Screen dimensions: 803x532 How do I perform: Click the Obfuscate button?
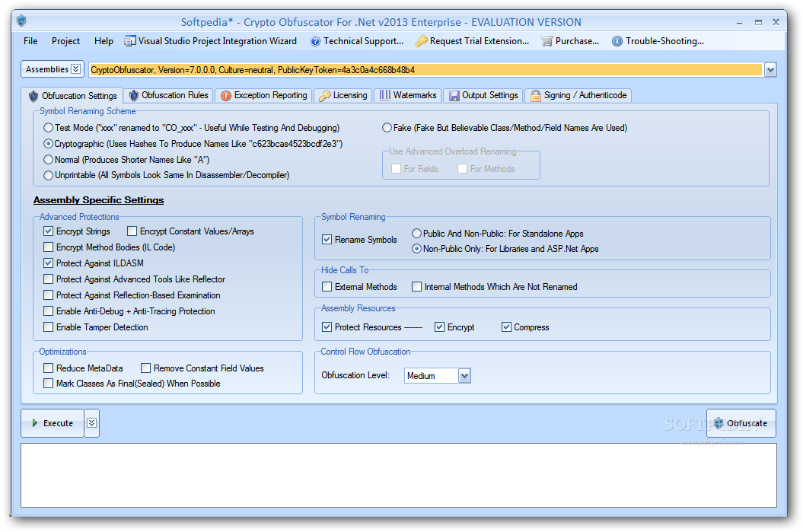(741, 423)
